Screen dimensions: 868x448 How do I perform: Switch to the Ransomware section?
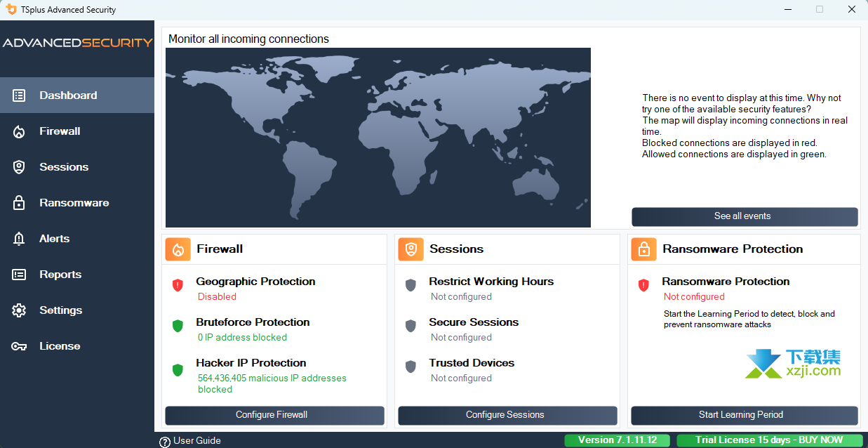coord(77,203)
